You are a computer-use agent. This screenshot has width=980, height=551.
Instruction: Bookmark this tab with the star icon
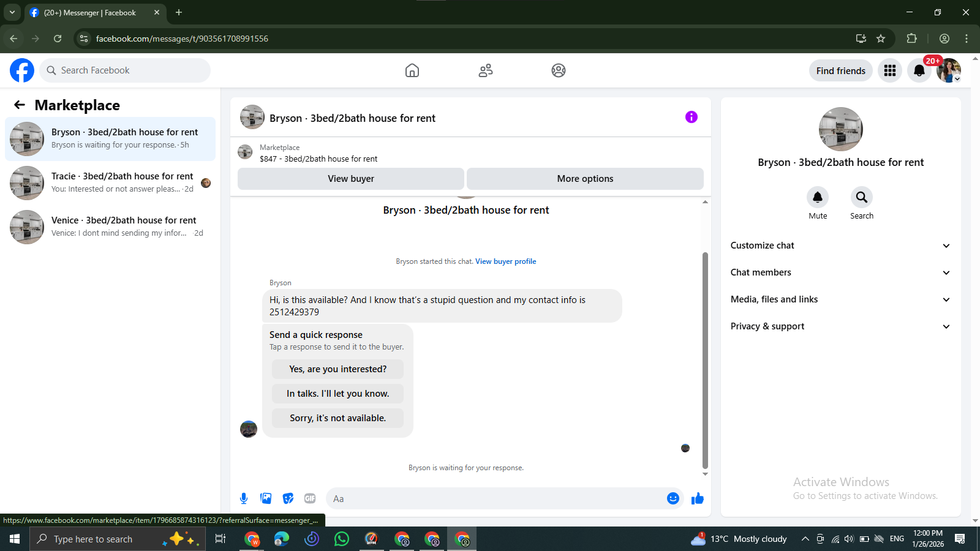point(881,39)
